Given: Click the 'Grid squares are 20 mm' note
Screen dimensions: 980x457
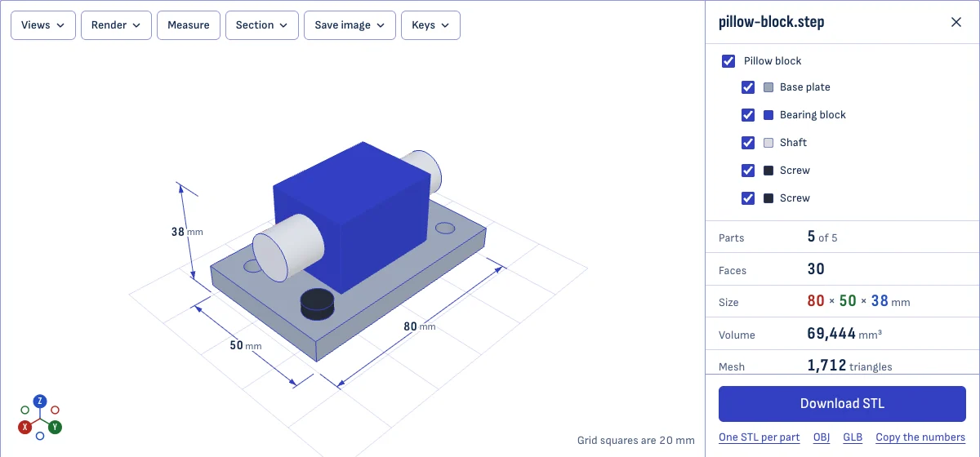Looking at the screenshot, I should [x=636, y=441].
